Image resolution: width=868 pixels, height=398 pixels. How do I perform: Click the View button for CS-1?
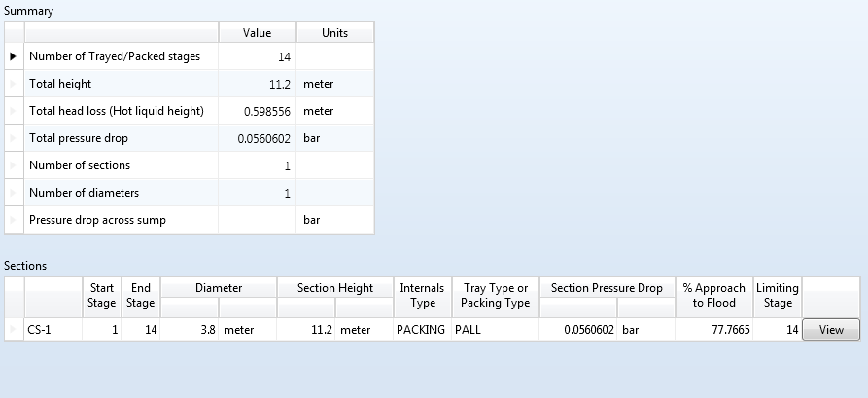(x=831, y=330)
